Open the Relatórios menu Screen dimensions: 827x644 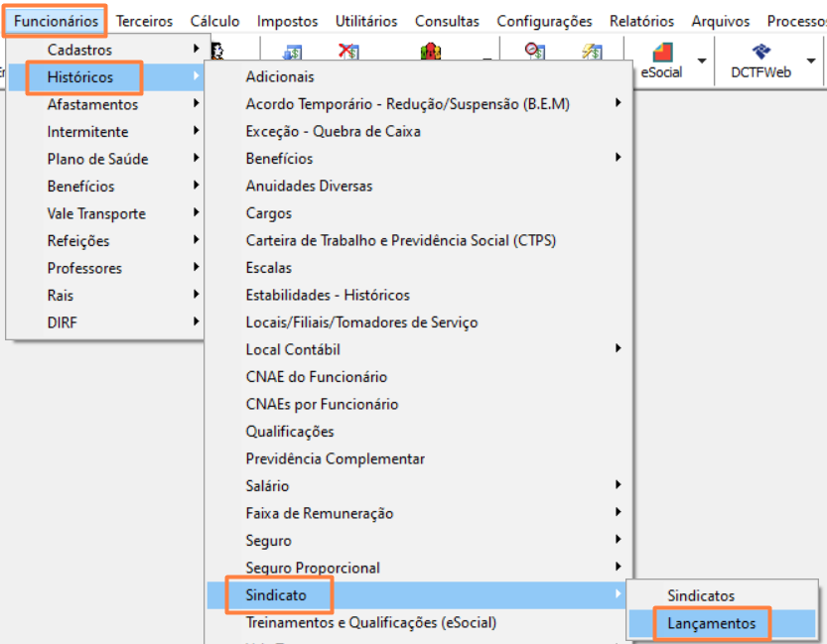coord(641,21)
